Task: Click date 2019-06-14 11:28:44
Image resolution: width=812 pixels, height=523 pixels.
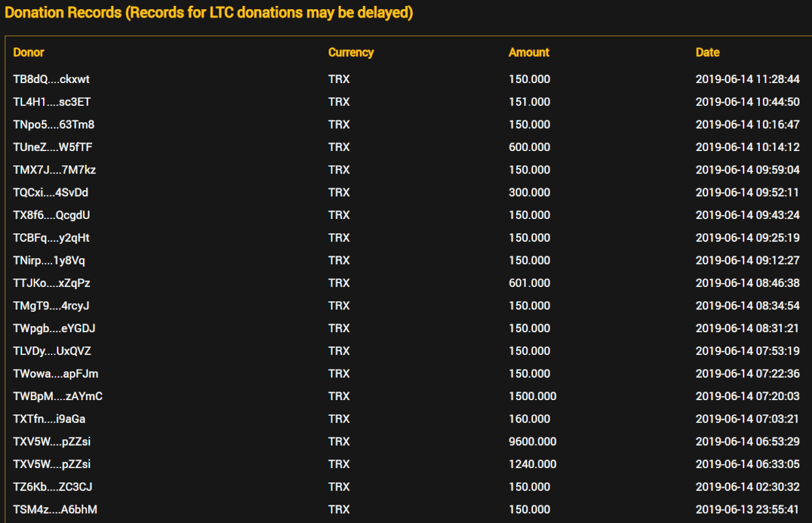Action: click(x=747, y=79)
